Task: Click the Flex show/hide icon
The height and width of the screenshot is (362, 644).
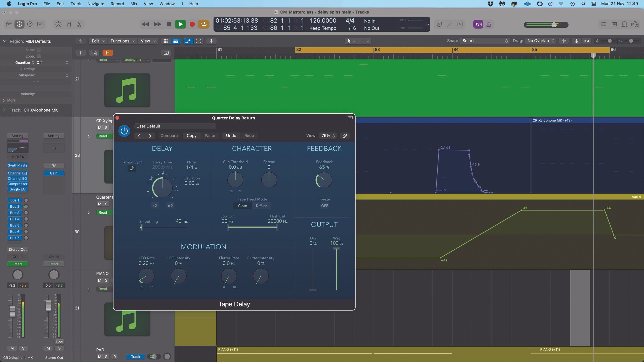Action: click(x=198, y=41)
